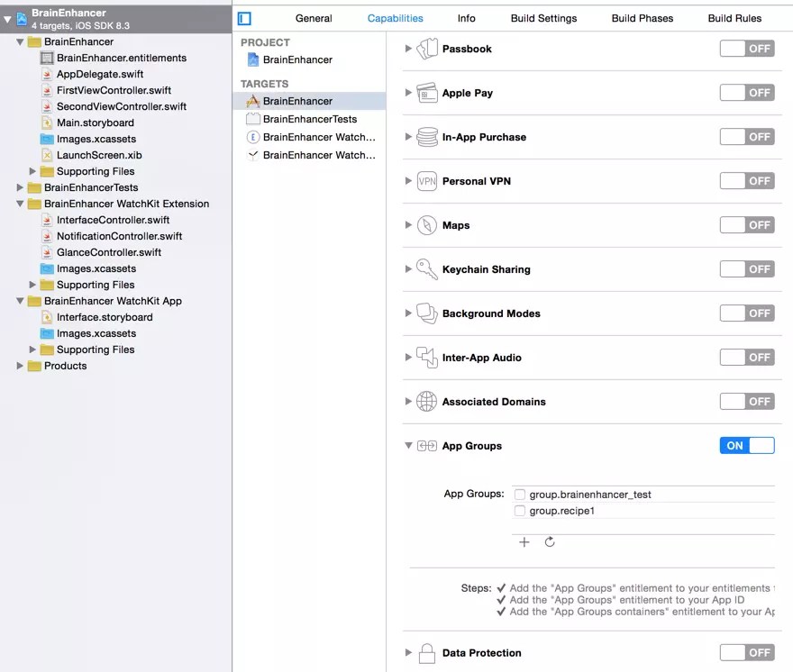Image resolution: width=793 pixels, height=672 pixels.
Task: Open the Build Phases tab
Action: [642, 17]
